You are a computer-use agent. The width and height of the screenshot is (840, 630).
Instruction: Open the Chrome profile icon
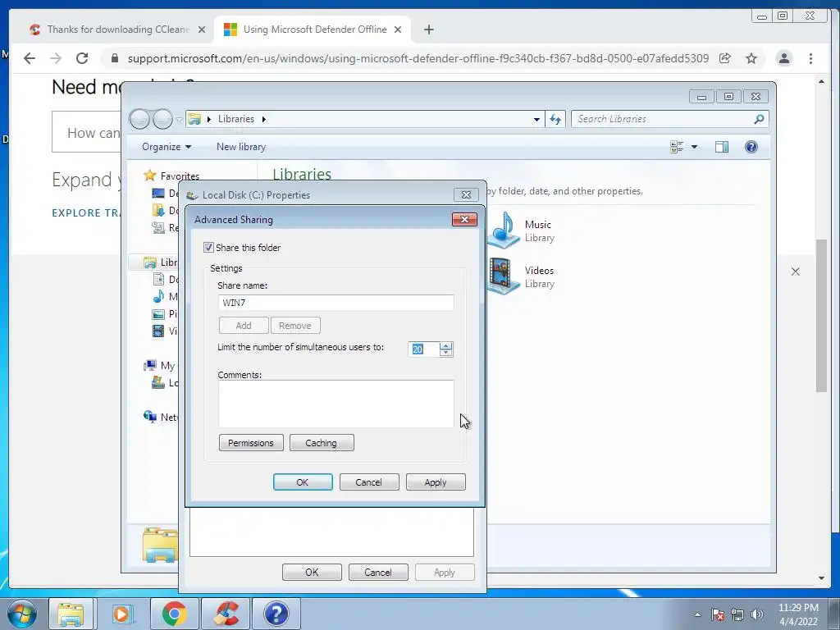(x=783, y=58)
